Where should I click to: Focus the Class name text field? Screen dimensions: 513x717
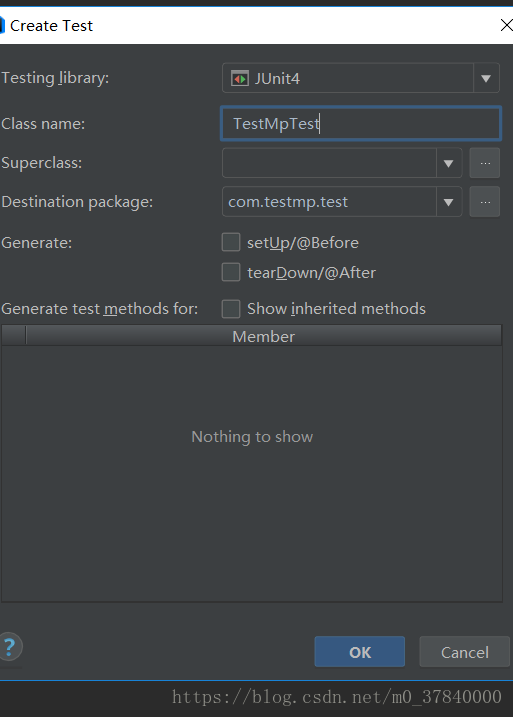(361, 123)
